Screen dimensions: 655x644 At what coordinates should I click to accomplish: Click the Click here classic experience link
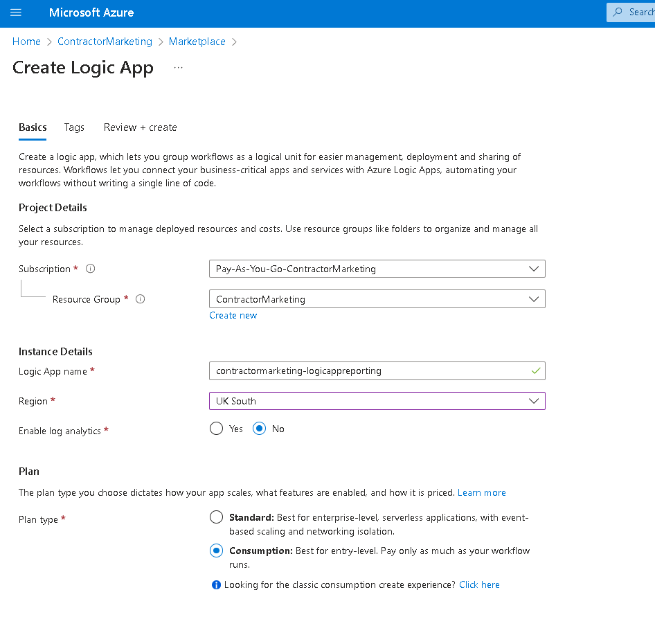(x=479, y=584)
